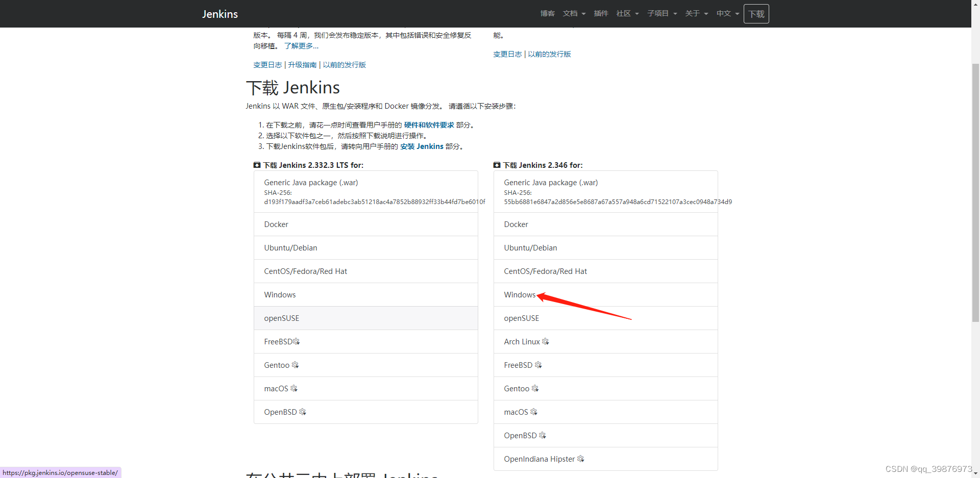This screenshot has height=478, width=980.
Task: Select Docker under LTS 2.332.3
Action: (x=366, y=224)
